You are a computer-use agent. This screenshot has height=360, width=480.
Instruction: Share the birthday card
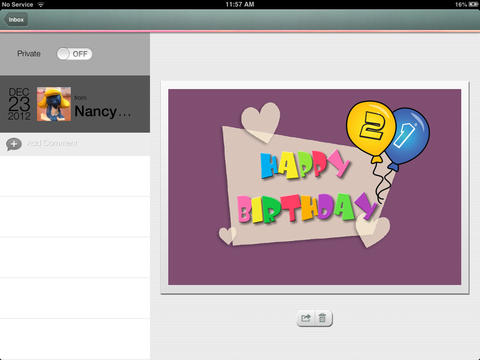pyautogui.click(x=306, y=318)
